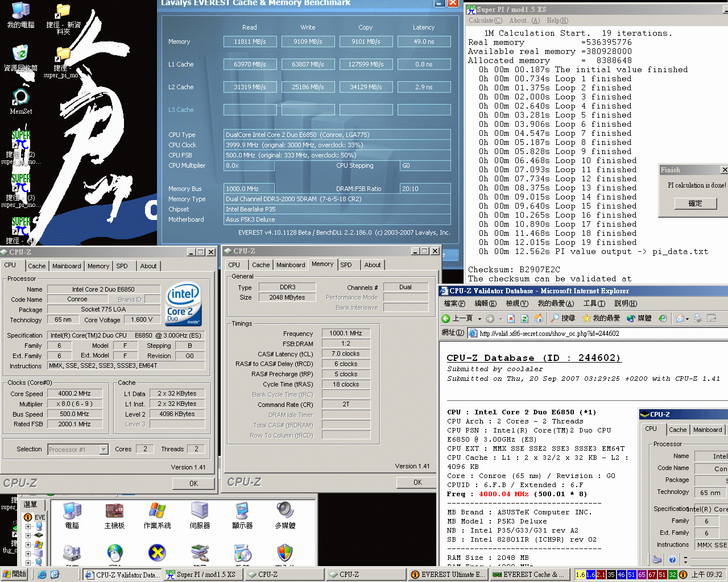
Task: Open the 電腦 category in EVEREST
Action: click(72, 515)
